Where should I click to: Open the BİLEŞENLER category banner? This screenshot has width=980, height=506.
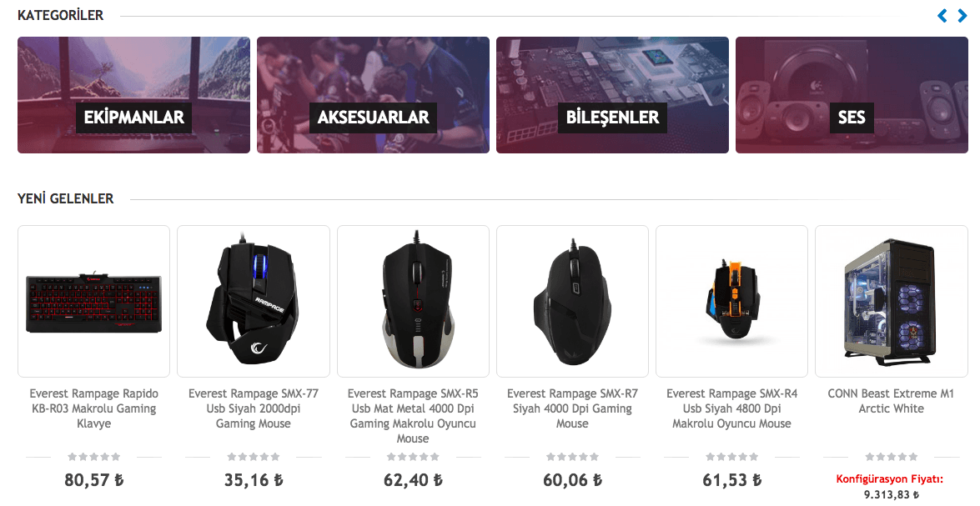tap(612, 95)
